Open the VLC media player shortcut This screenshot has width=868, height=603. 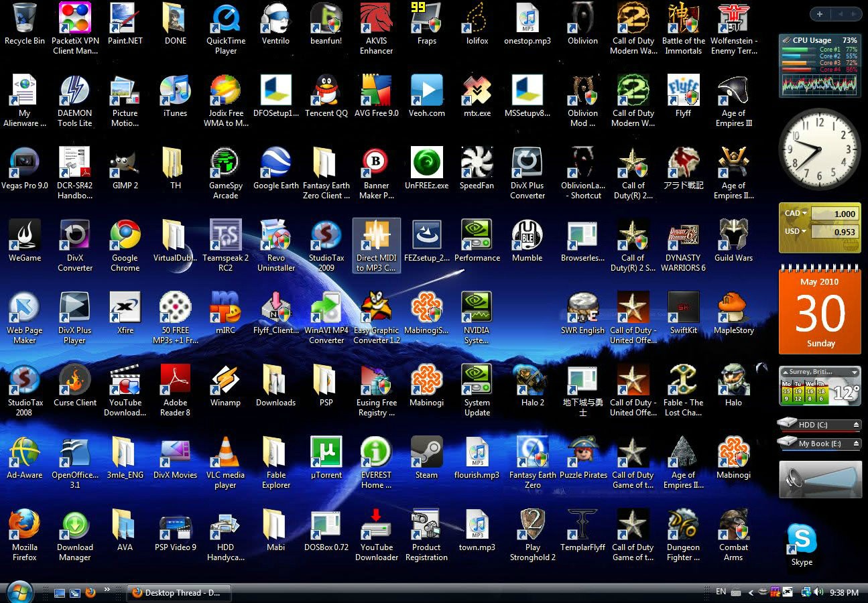coord(226,464)
